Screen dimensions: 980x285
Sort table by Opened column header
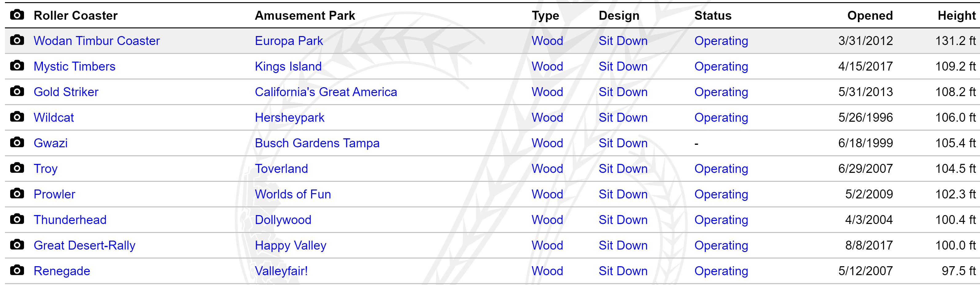pyautogui.click(x=870, y=16)
